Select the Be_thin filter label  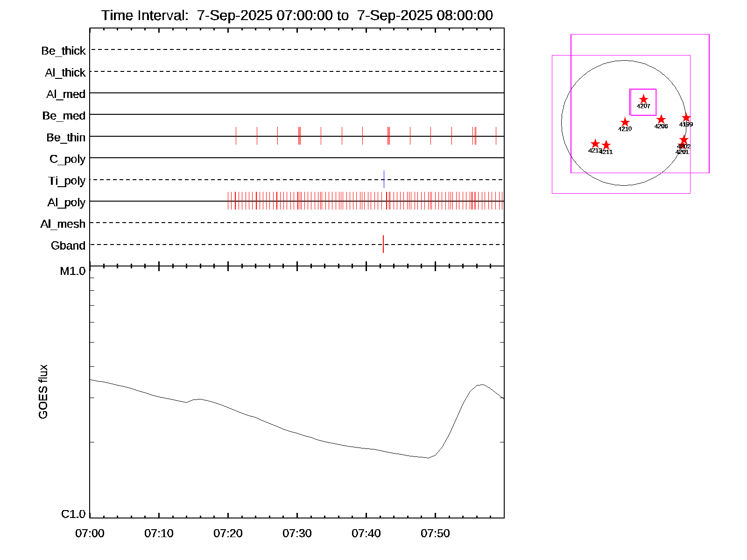point(66,137)
